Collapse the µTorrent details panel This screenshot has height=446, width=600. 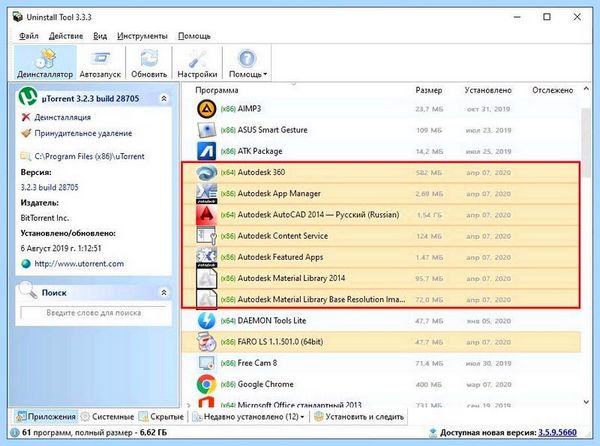point(164,99)
